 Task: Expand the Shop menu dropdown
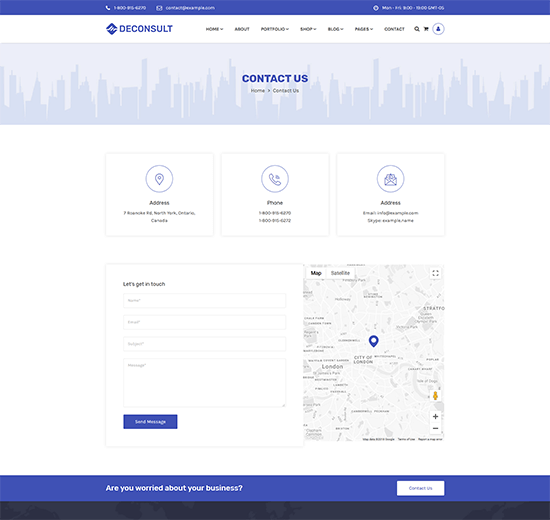click(308, 29)
